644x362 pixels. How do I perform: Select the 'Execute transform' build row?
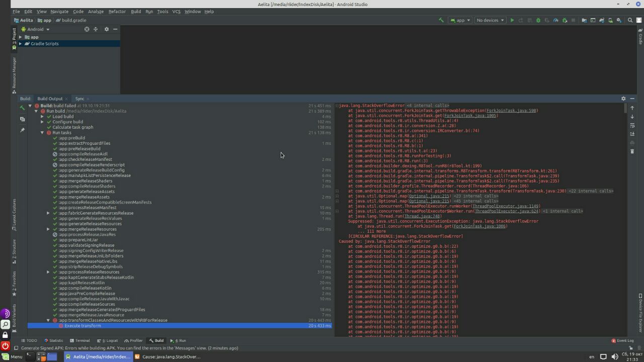[x=180, y=326]
